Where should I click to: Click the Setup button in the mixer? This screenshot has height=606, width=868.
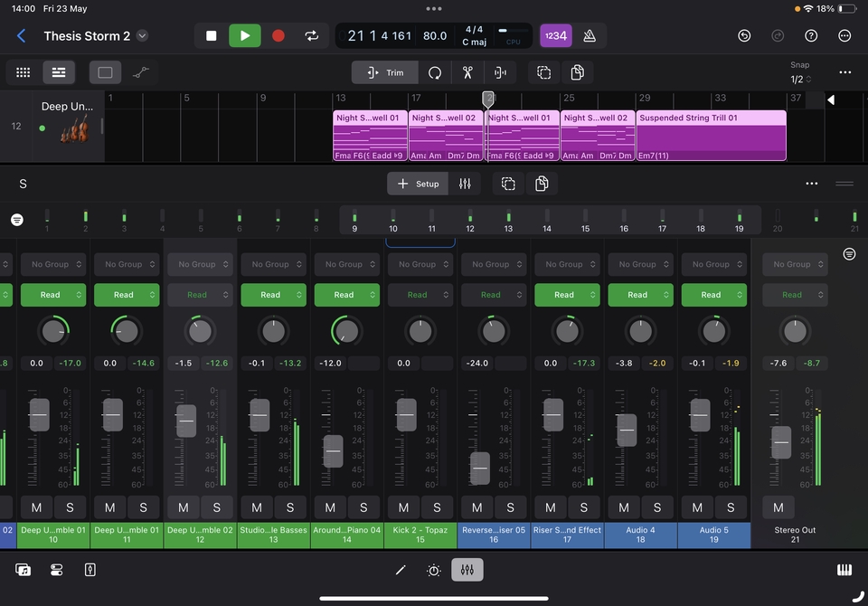pos(419,184)
